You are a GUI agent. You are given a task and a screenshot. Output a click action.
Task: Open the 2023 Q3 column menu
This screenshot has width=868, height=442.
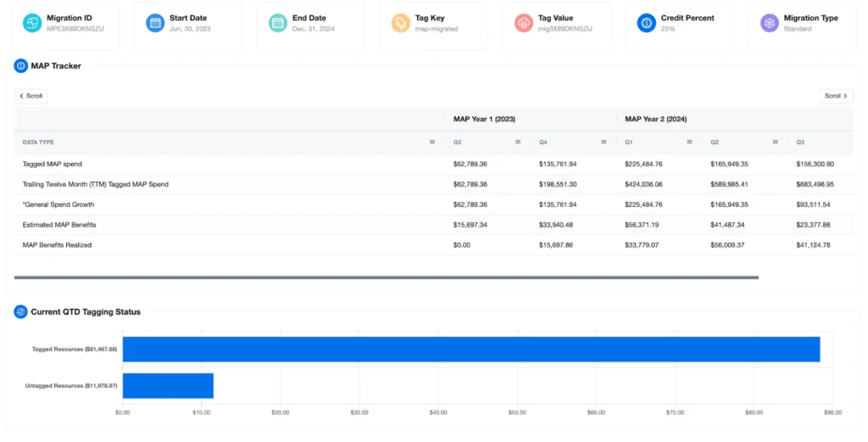point(518,143)
